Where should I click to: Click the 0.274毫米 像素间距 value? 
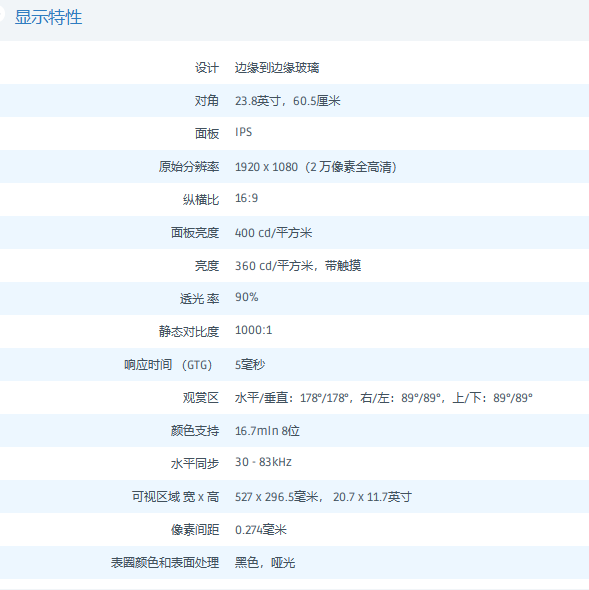[261, 530]
